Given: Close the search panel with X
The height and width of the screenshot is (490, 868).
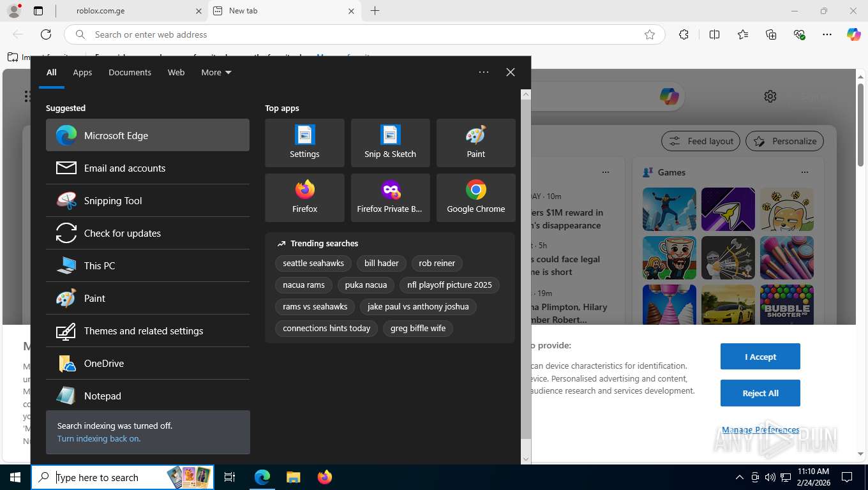Looking at the screenshot, I should (x=511, y=72).
